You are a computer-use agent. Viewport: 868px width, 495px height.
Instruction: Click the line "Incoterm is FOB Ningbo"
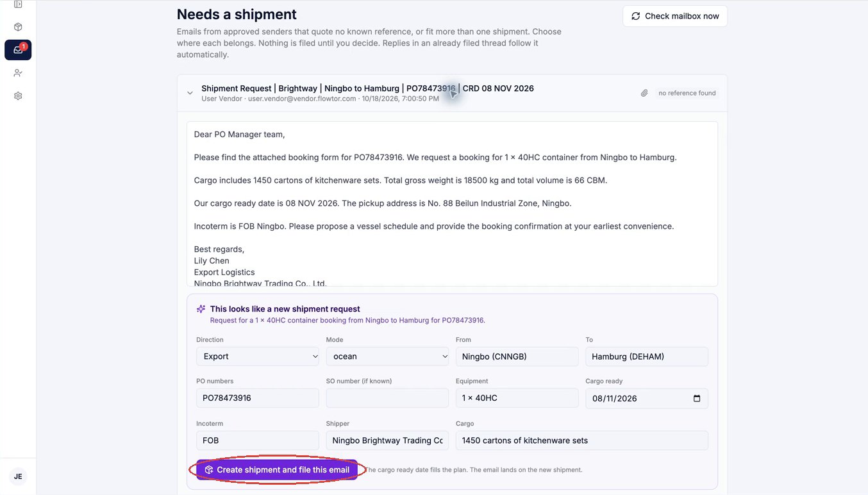(x=434, y=226)
